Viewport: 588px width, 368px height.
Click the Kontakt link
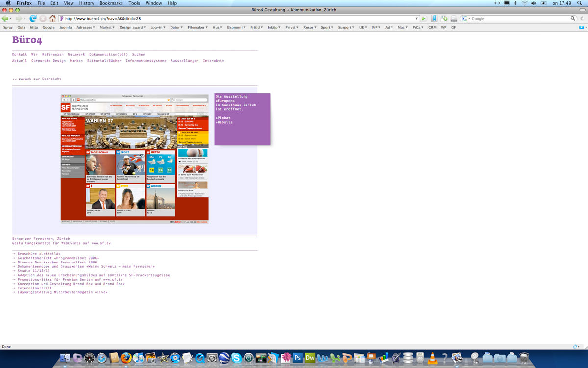20,54
